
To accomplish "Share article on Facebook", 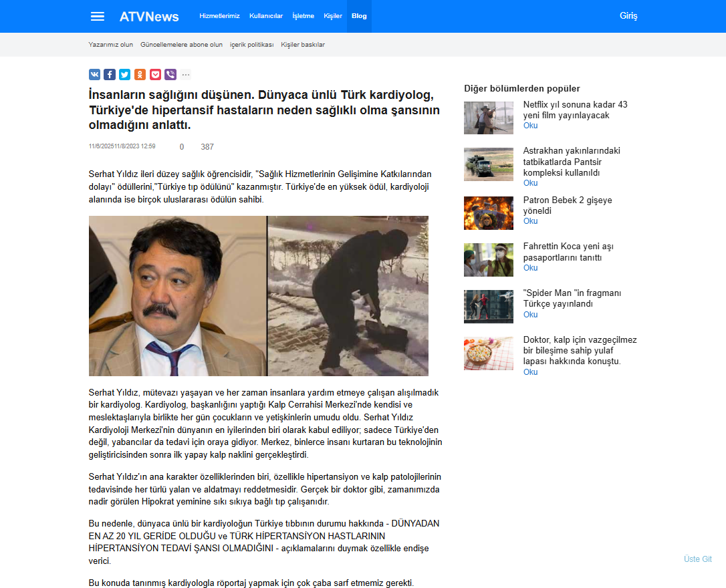I will coord(110,75).
